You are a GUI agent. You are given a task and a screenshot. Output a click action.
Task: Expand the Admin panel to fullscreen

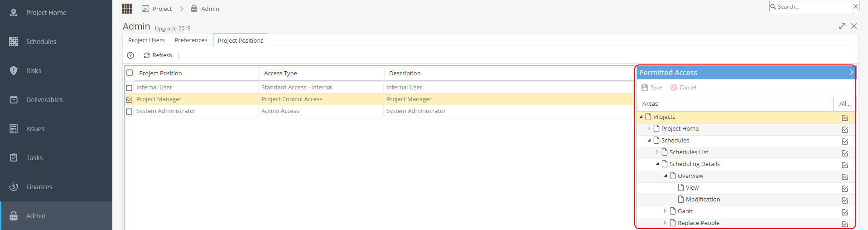pos(842,26)
